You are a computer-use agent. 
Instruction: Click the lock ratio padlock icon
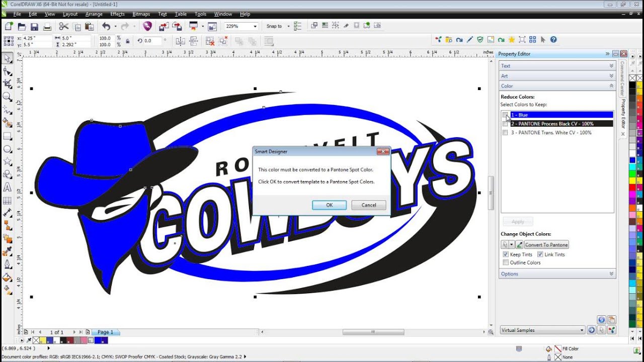(128, 41)
